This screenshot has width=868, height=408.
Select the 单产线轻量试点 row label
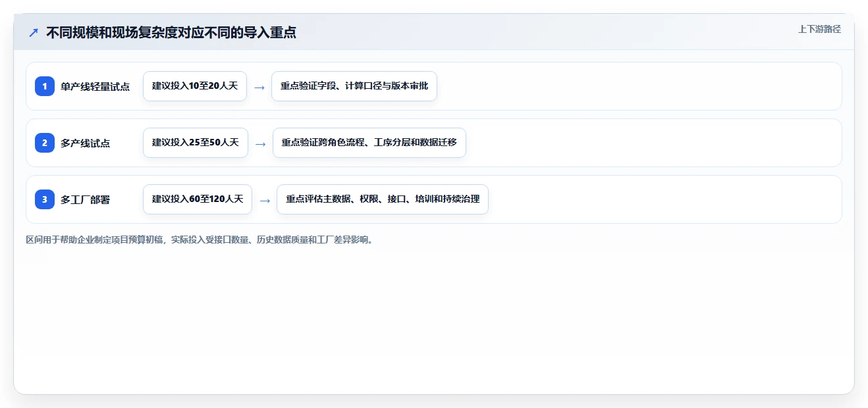[x=95, y=86]
